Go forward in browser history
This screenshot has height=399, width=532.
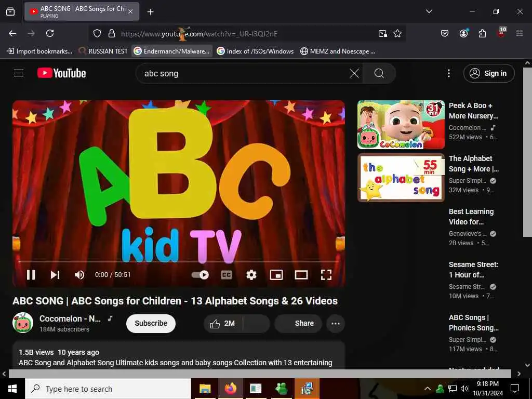31,33
